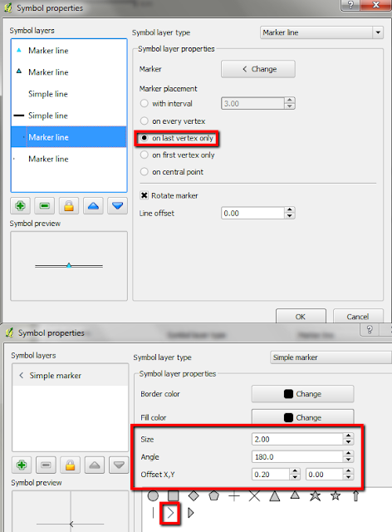This screenshot has height=532, width=392.
Task: Choose the large star marker shape
Action: (316, 496)
